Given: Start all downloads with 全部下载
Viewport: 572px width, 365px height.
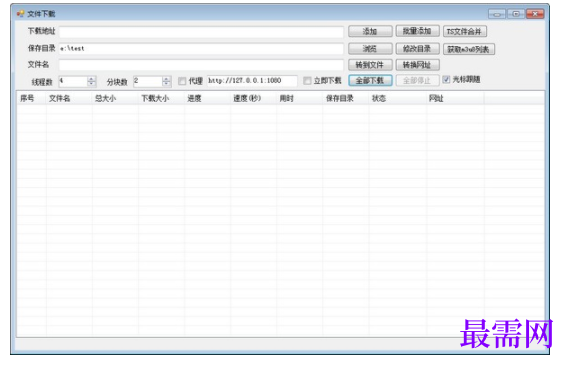Looking at the screenshot, I should pyautogui.click(x=370, y=80).
